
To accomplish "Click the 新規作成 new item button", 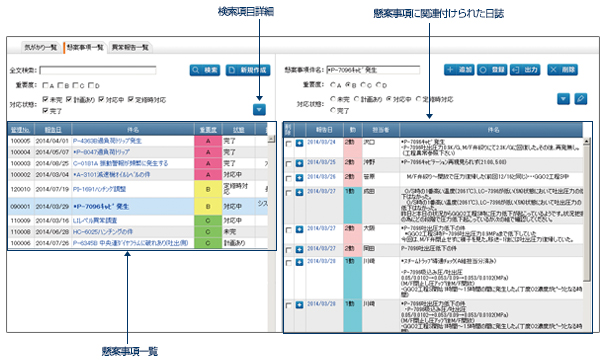I will [x=248, y=70].
